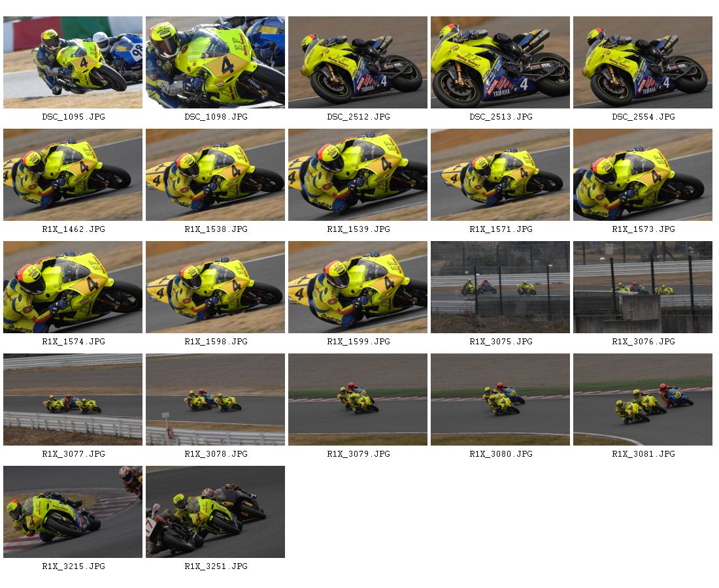View the R1X_3077.JPG image
The width and height of the screenshot is (719, 588).
pos(73,399)
